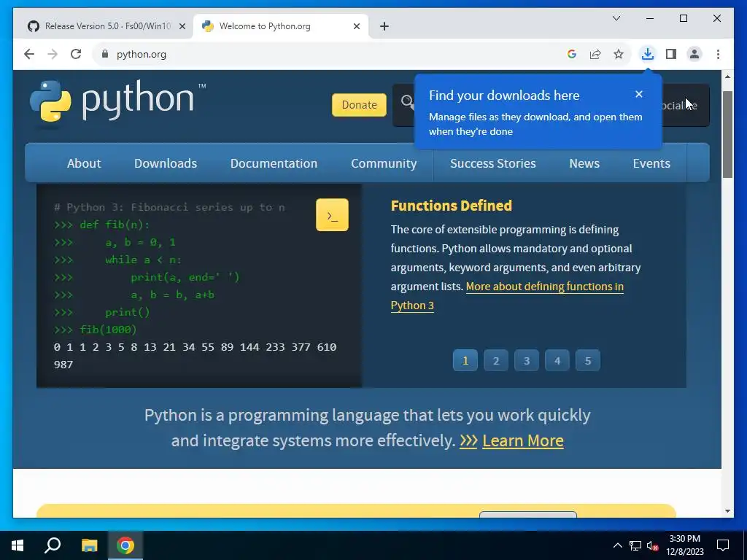Open the tab search dropdown chevron
Viewport: 747px width, 560px height.
pos(616,18)
